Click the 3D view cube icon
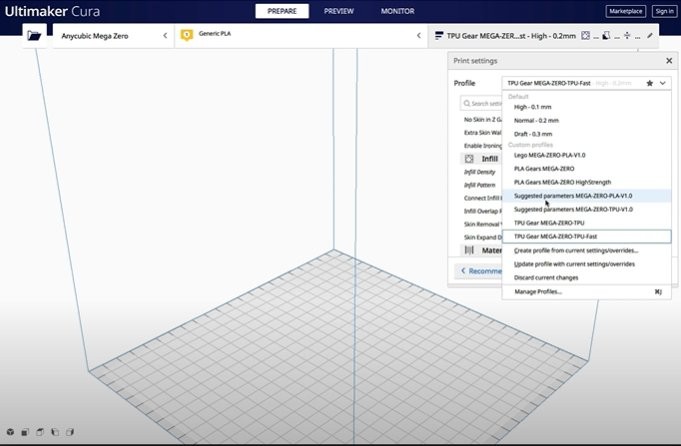The height and width of the screenshot is (446, 681). (8, 433)
